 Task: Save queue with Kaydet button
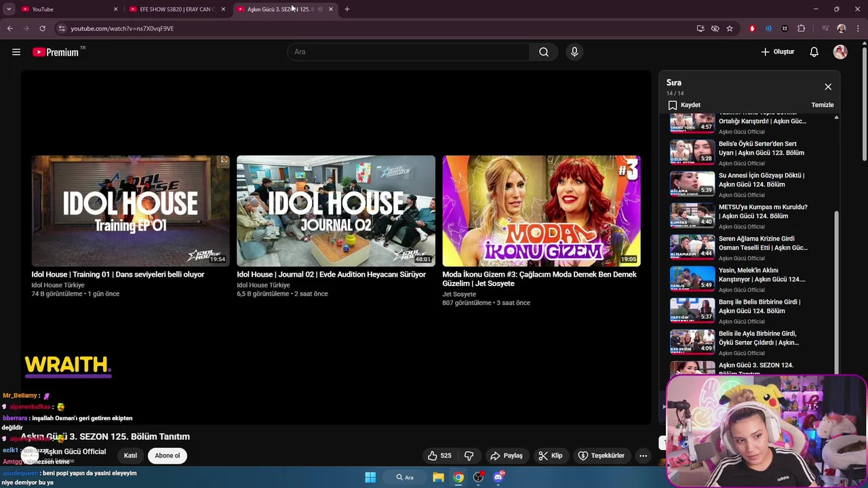684,105
